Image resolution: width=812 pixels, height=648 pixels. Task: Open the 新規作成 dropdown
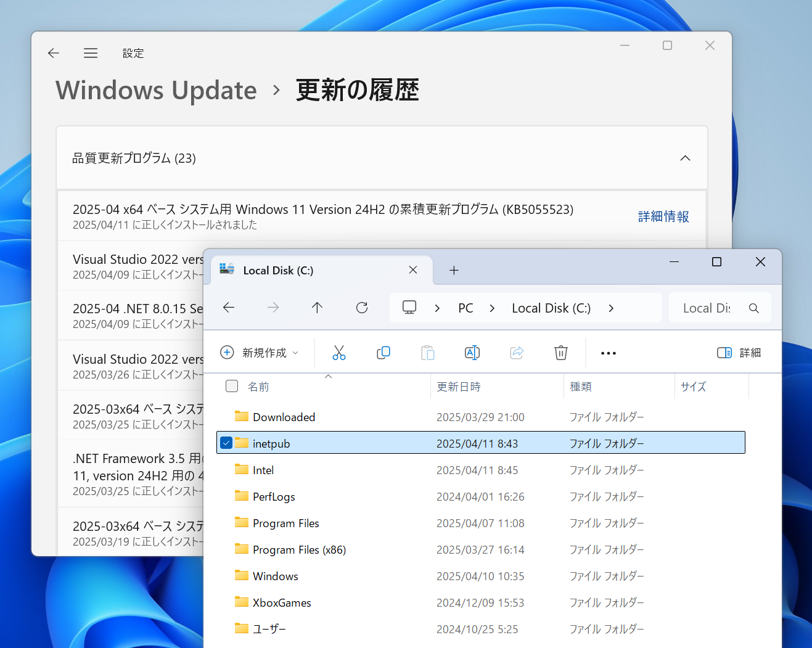tap(259, 353)
